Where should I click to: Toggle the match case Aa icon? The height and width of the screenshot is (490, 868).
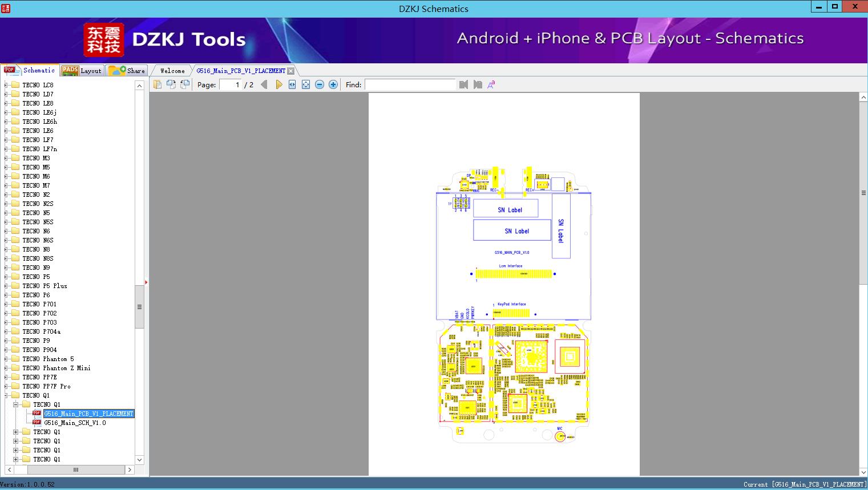491,84
